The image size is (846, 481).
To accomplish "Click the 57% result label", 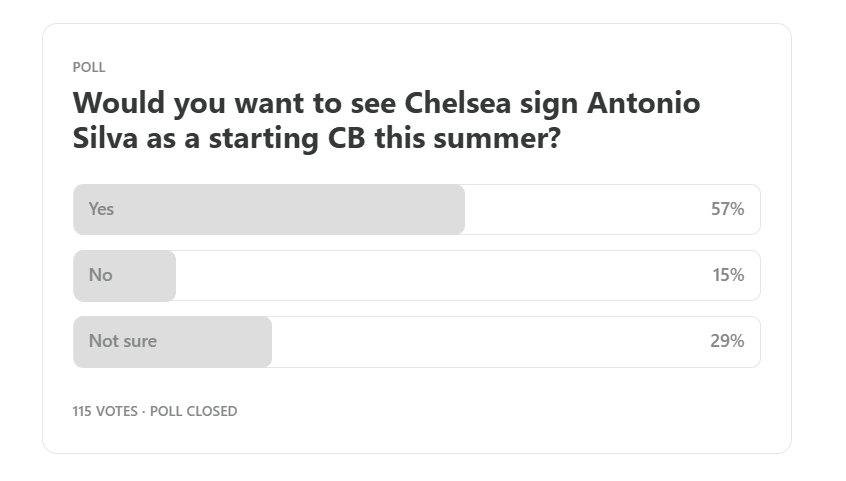I will coord(727,209).
